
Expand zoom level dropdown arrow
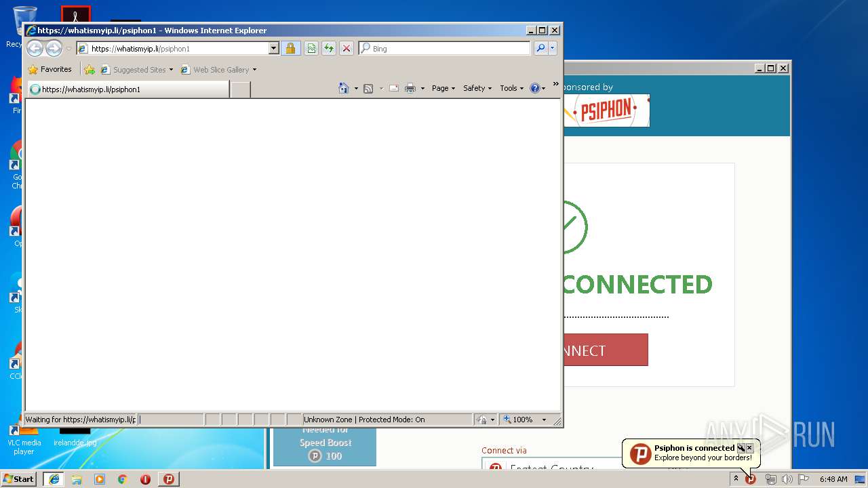[544, 420]
